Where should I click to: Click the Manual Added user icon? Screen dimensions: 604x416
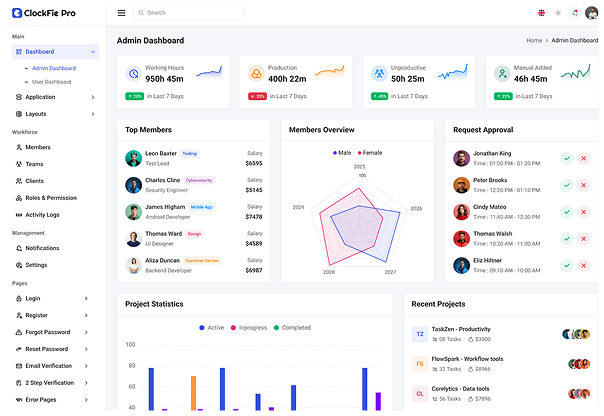pos(503,74)
